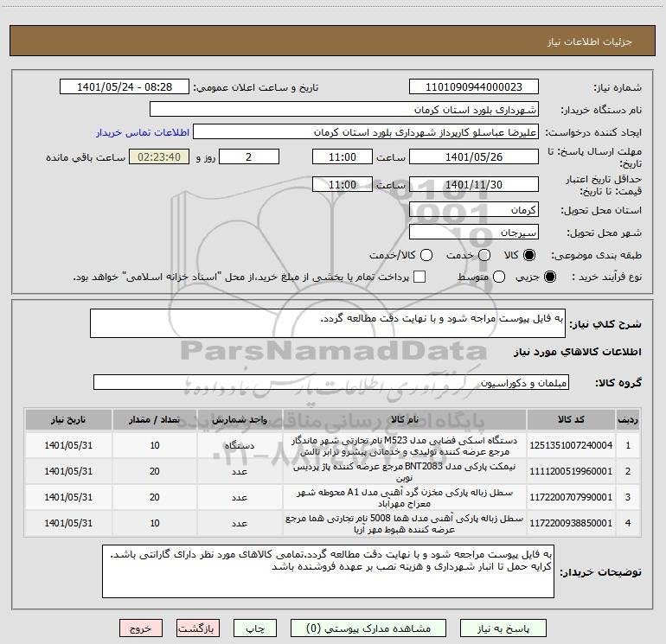Click the نام کالا column header
Screen dimensions: 666x644
pyautogui.click(x=405, y=419)
